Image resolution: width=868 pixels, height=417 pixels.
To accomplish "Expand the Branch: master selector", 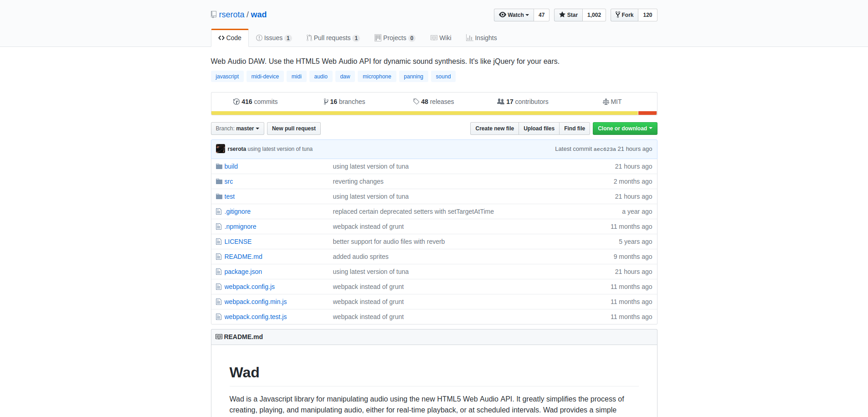I will point(237,129).
